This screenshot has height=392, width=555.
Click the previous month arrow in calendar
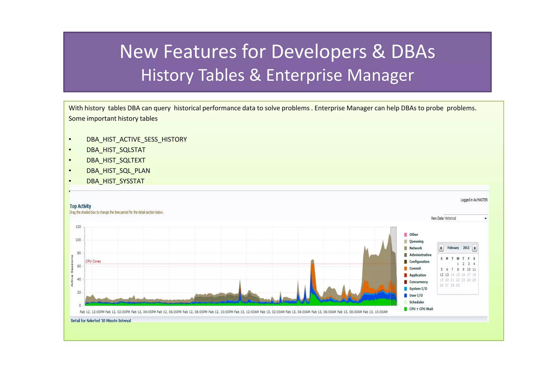point(441,248)
